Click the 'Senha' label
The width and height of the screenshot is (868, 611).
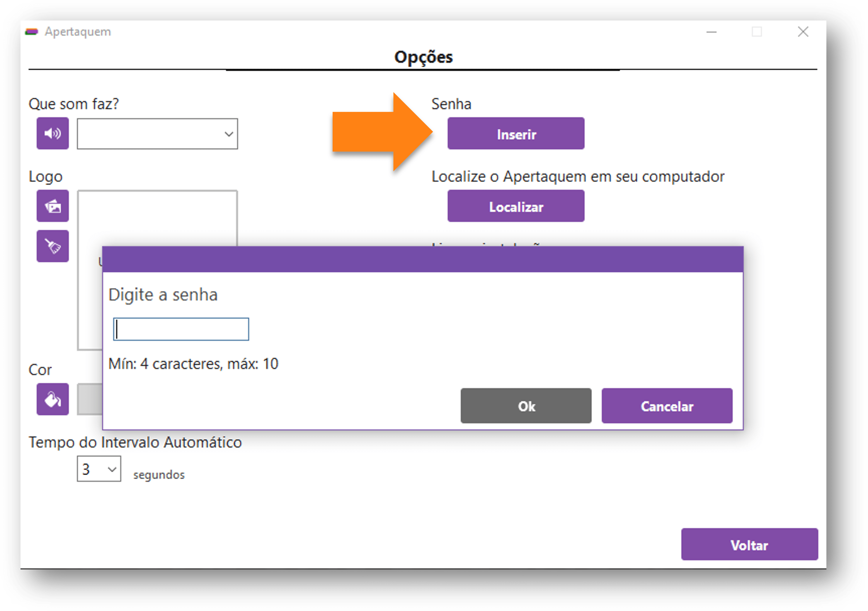pyautogui.click(x=451, y=104)
